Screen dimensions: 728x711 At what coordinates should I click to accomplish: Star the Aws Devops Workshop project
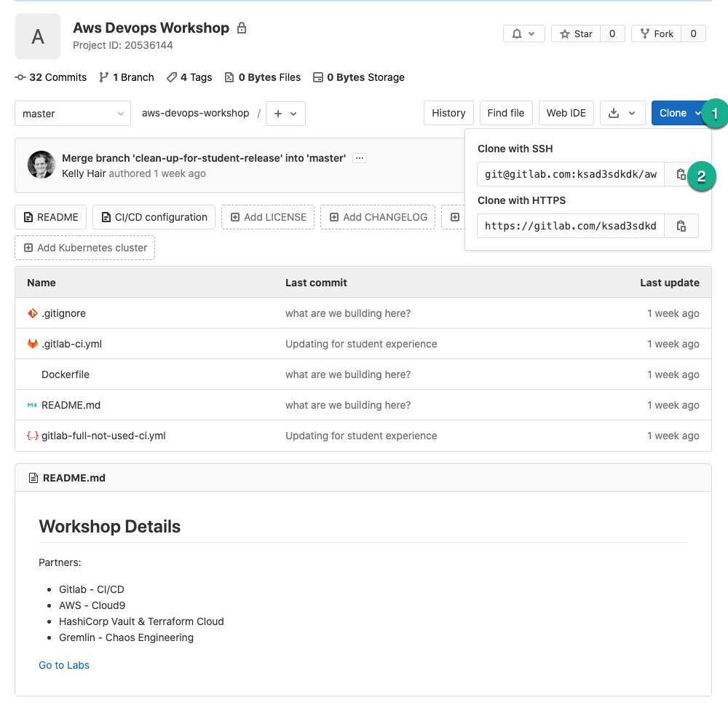pyautogui.click(x=576, y=34)
